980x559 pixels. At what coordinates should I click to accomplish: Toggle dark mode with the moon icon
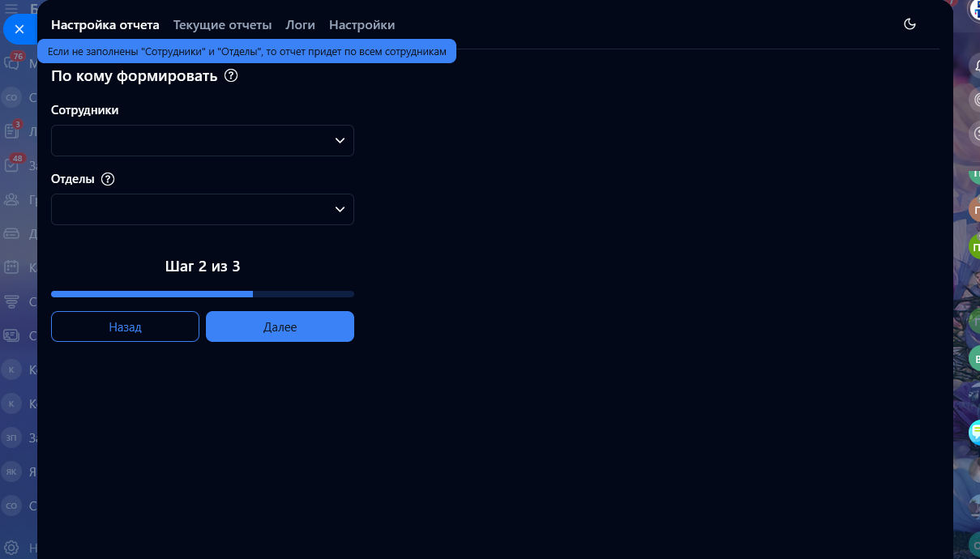point(909,24)
